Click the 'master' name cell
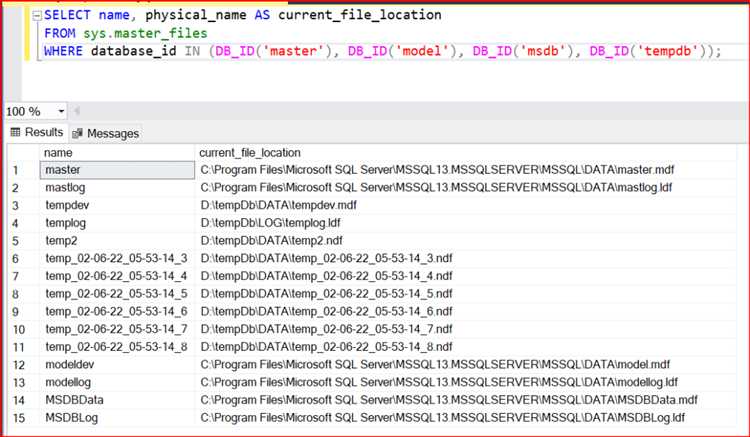The height and width of the screenshot is (437, 750). coord(117,170)
